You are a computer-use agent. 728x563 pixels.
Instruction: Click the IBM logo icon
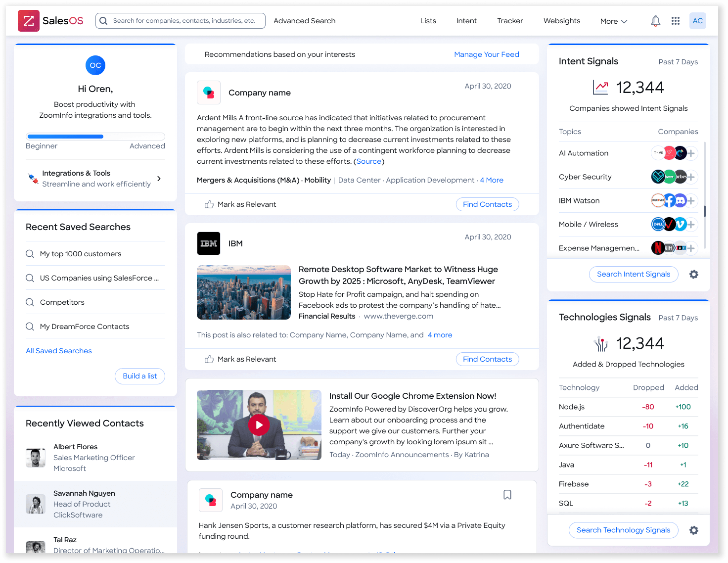pyautogui.click(x=209, y=243)
